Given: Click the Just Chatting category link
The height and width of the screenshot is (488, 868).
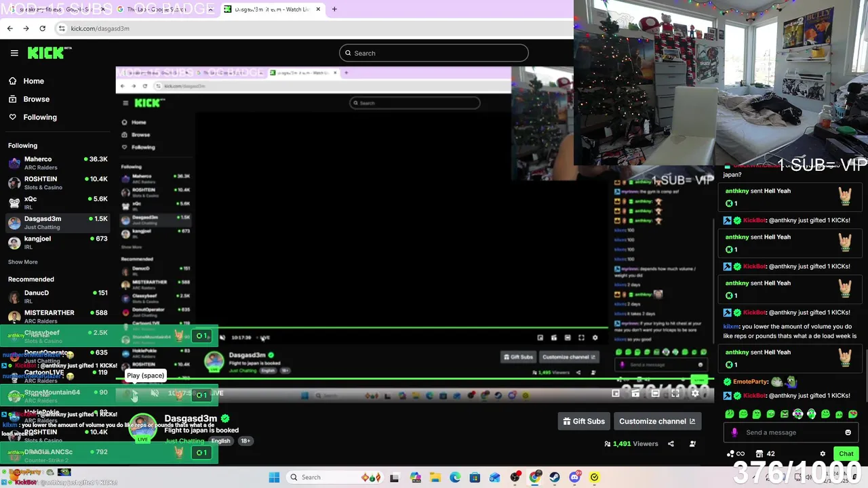Looking at the screenshot, I should [x=184, y=441].
